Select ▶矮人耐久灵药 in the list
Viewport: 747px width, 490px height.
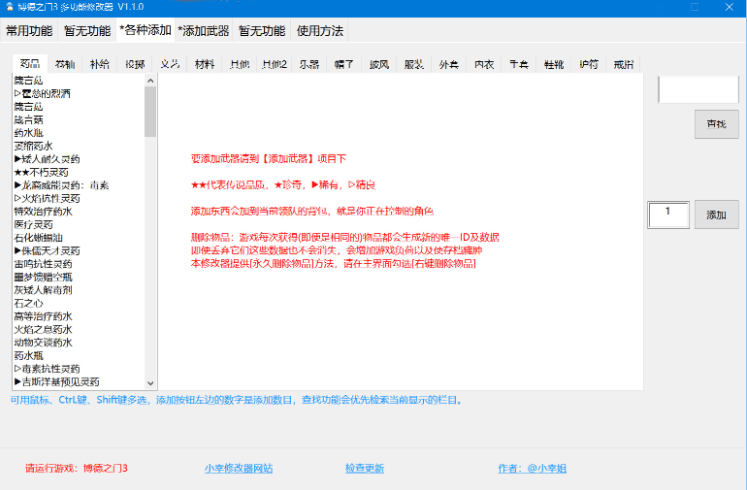(79, 159)
